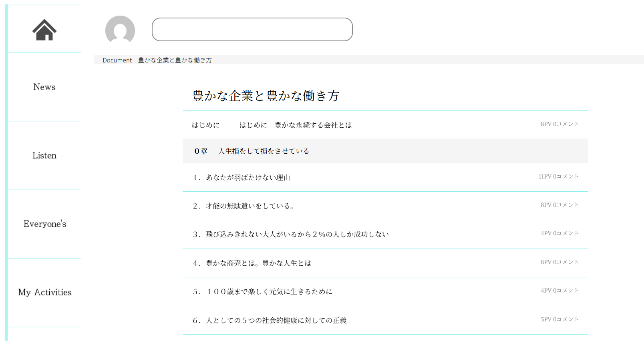Click the Document breadcrumb link
The image size is (644, 341).
117,60
